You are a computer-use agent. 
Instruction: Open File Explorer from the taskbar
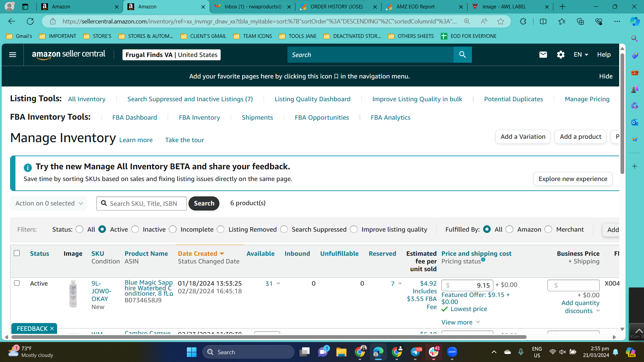[341, 352]
